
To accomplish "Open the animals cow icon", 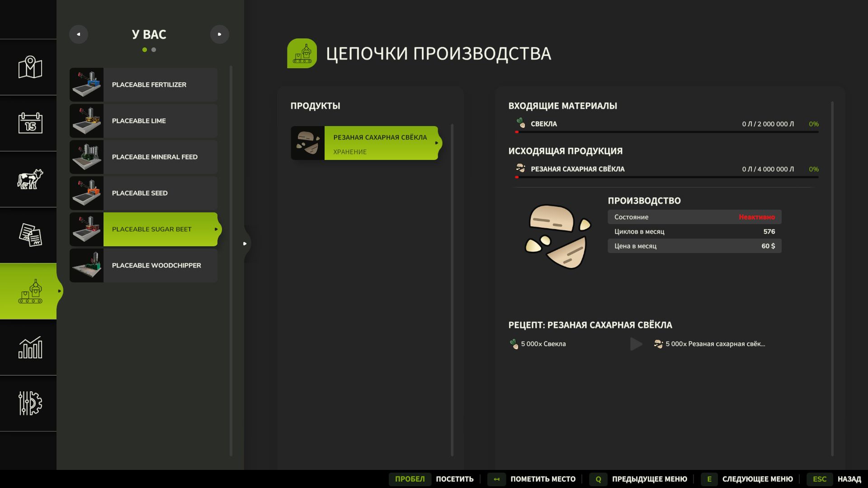I will point(30,179).
